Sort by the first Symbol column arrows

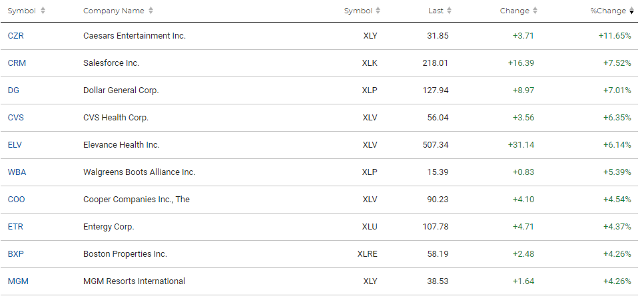(x=43, y=11)
